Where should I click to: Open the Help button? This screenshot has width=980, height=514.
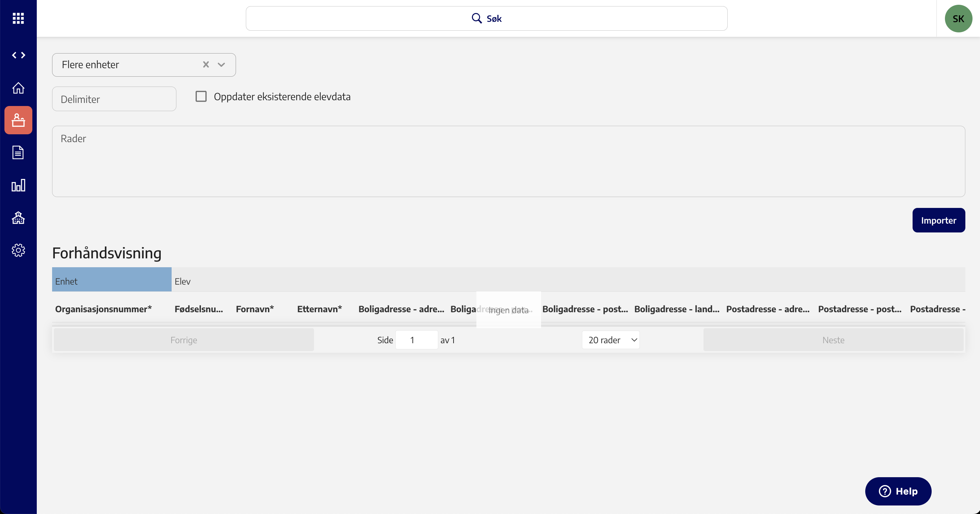pyautogui.click(x=898, y=491)
